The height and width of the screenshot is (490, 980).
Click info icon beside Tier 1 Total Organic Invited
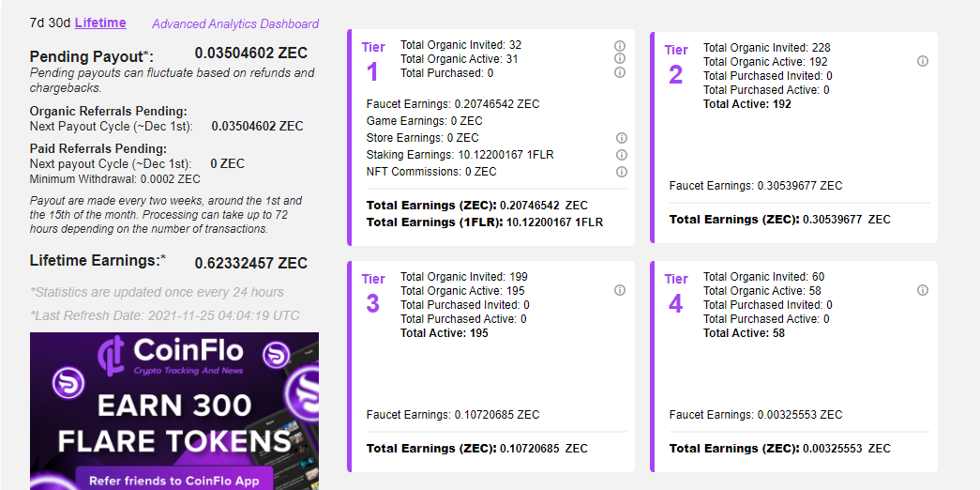pyautogui.click(x=620, y=45)
